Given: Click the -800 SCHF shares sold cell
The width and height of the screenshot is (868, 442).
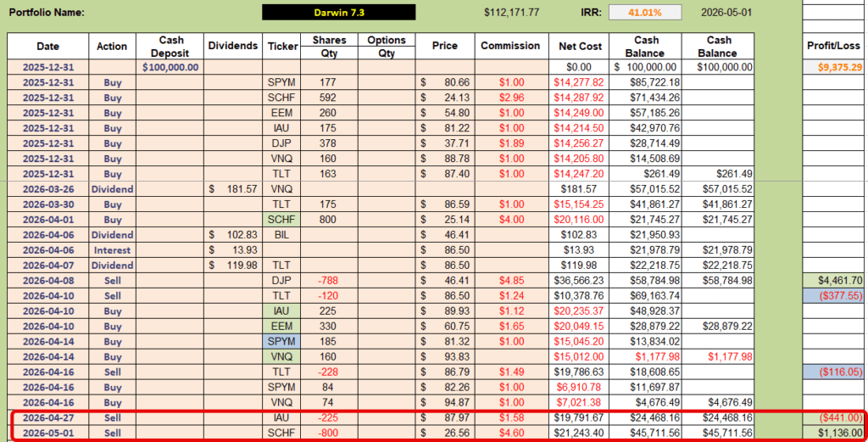Looking at the screenshot, I should (329, 433).
